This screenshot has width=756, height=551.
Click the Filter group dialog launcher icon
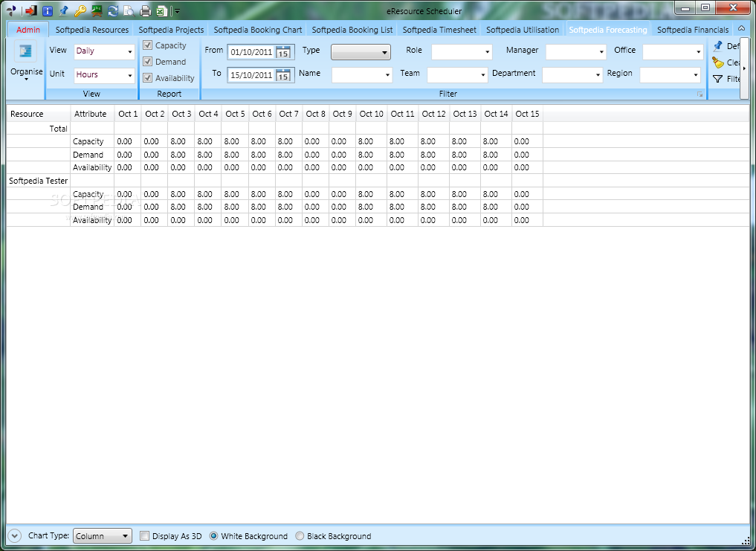click(700, 94)
